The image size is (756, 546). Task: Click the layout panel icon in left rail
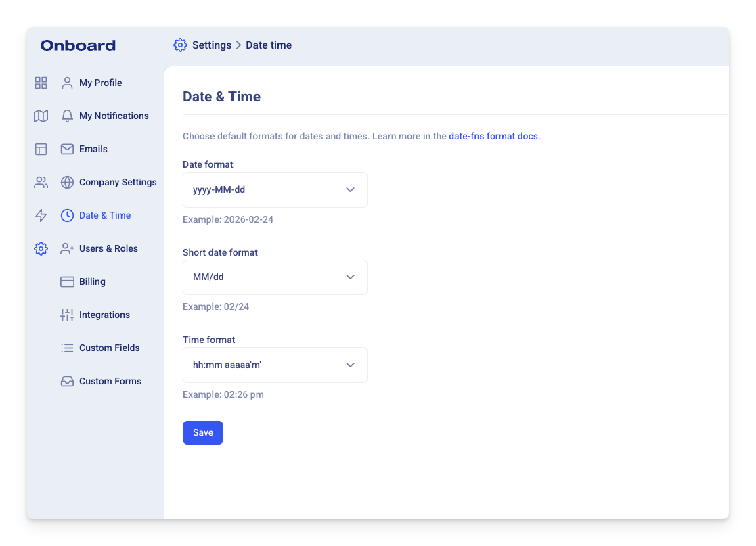[41, 149]
